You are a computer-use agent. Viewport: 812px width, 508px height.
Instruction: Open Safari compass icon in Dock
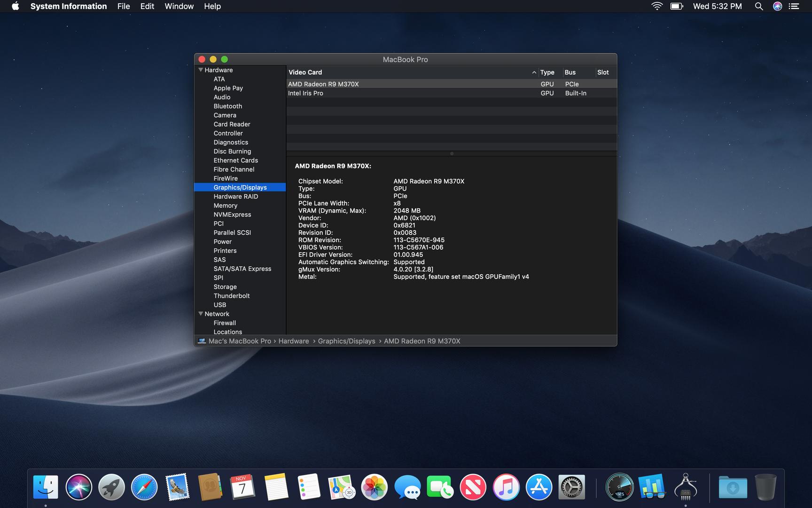144,487
